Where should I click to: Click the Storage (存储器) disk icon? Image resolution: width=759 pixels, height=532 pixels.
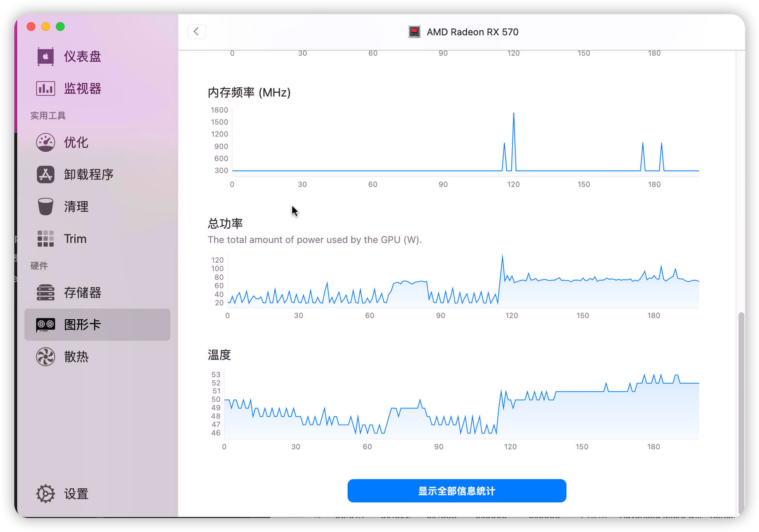click(x=45, y=293)
